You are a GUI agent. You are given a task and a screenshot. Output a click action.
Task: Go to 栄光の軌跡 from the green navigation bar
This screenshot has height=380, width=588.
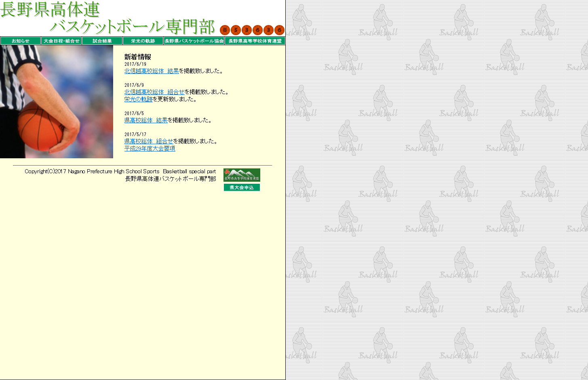[143, 41]
